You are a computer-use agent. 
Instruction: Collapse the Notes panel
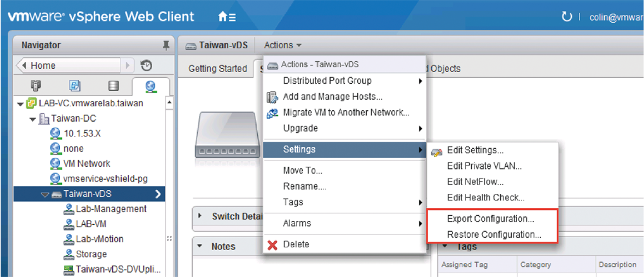[x=200, y=246]
